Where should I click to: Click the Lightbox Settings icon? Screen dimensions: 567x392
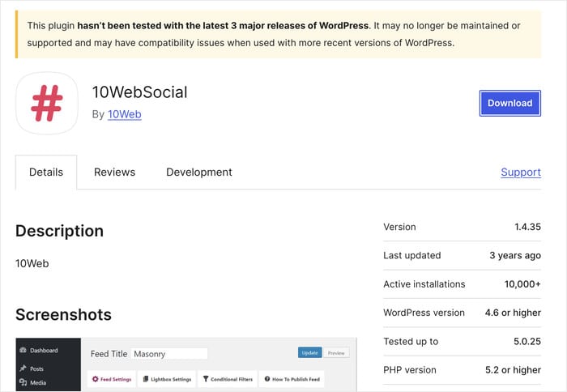click(146, 379)
